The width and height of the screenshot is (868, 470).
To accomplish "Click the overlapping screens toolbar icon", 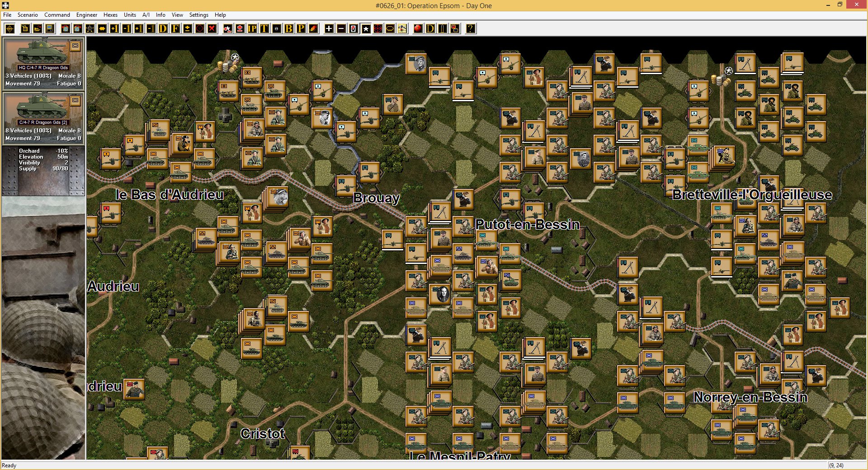I will click(x=455, y=29).
